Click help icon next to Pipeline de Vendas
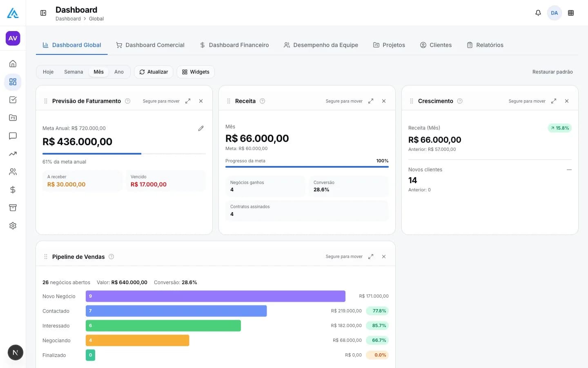Viewport: 588px width, 368px height. [111, 257]
